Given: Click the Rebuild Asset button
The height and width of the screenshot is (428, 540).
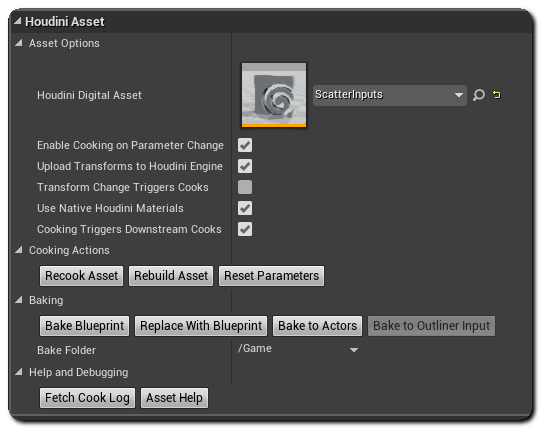Looking at the screenshot, I should [x=171, y=276].
